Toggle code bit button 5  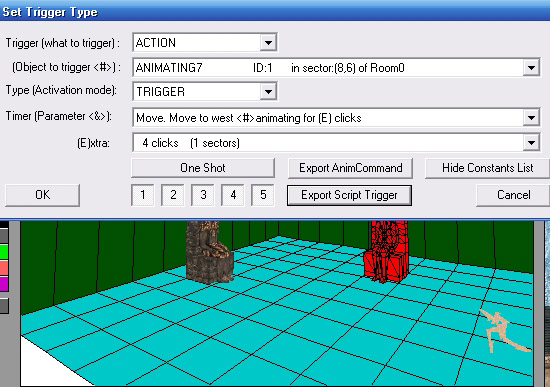[263, 195]
